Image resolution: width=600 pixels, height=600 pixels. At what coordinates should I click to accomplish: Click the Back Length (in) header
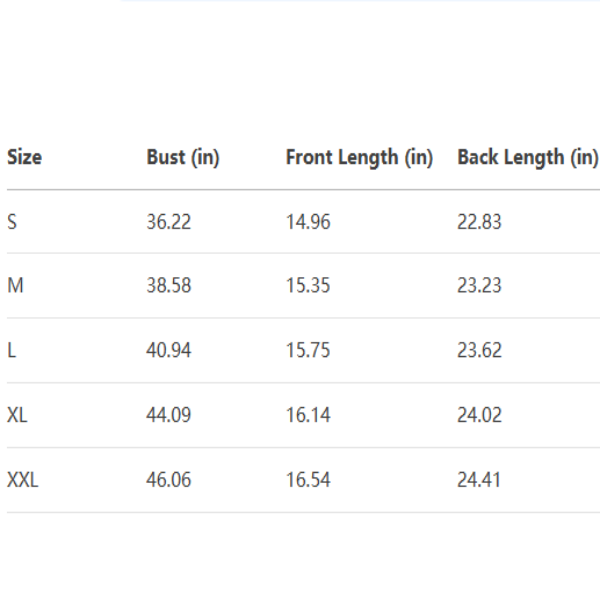[527, 157]
